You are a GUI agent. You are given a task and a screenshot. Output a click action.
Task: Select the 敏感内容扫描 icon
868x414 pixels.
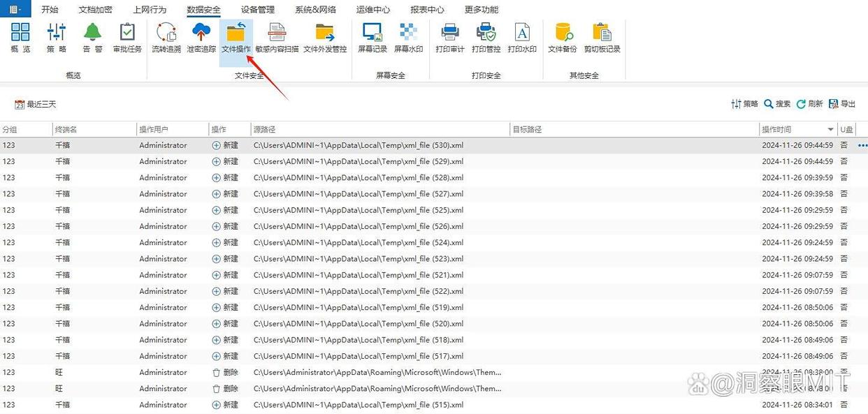point(277,33)
